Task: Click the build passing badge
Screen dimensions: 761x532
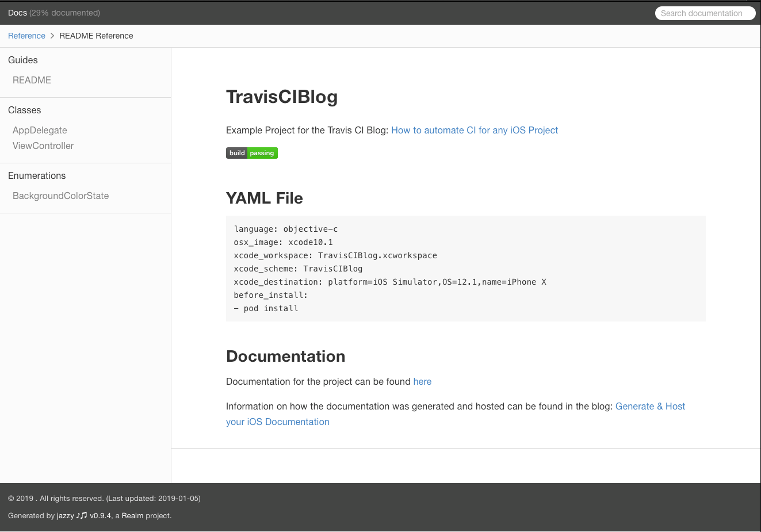Action: click(x=252, y=153)
